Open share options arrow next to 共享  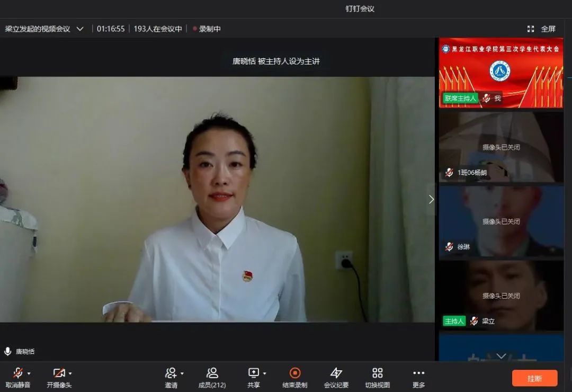tap(265, 373)
